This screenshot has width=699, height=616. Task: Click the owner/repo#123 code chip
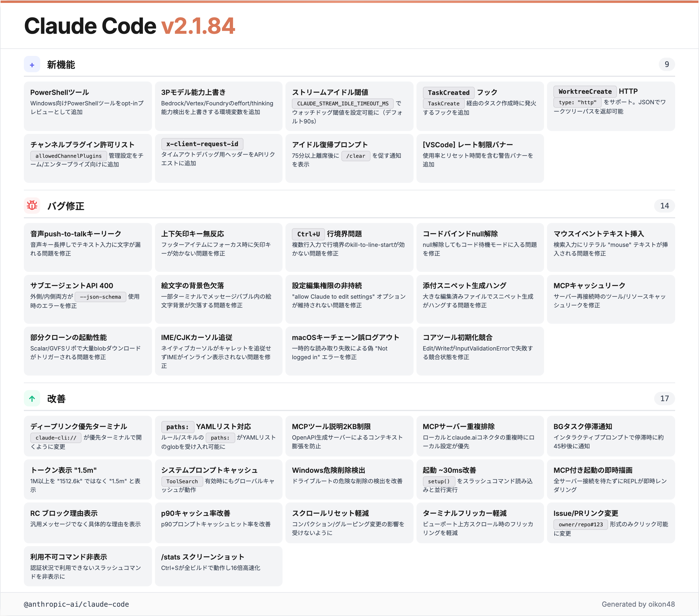coord(581,525)
